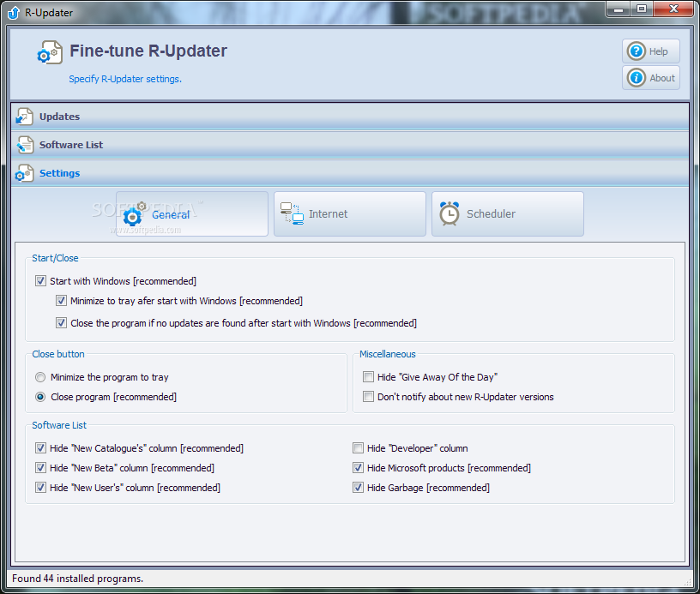Toggle Hide Microsoft products checkbox
The image size is (700, 594).
[358, 468]
